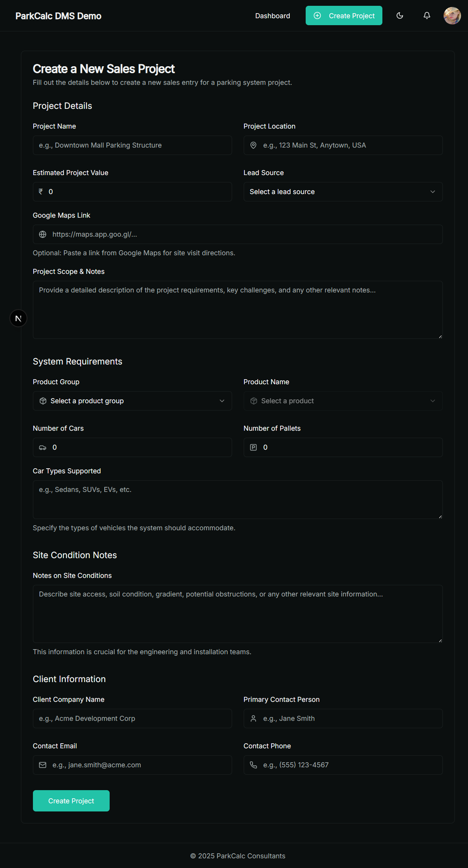Click the car icon in Number of Cars

(43, 447)
